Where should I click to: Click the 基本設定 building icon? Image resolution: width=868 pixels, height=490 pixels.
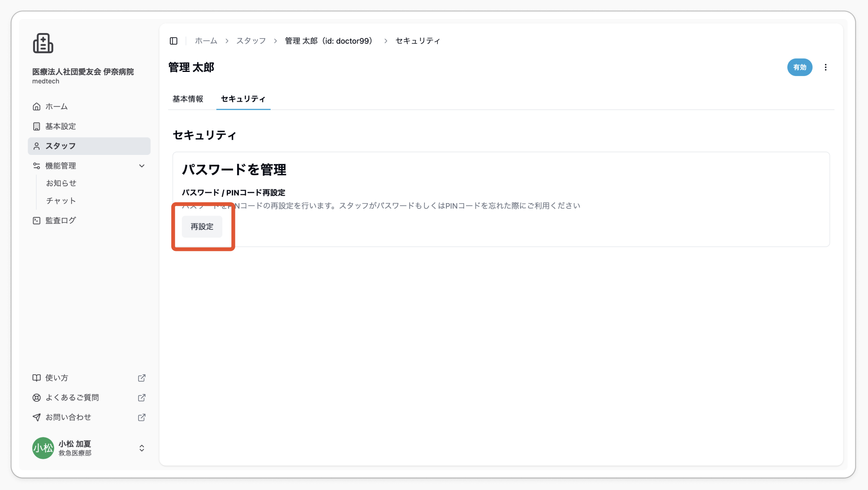(36, 126)
